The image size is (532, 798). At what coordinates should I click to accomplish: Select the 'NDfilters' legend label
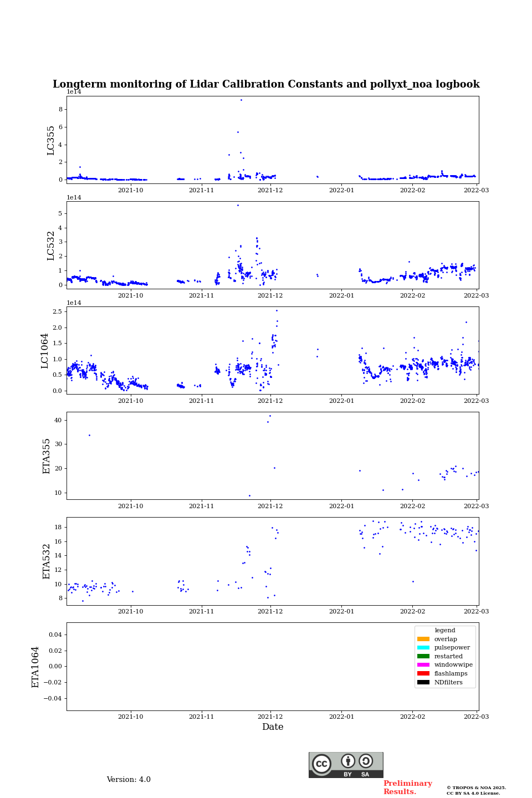click(448, 682)
